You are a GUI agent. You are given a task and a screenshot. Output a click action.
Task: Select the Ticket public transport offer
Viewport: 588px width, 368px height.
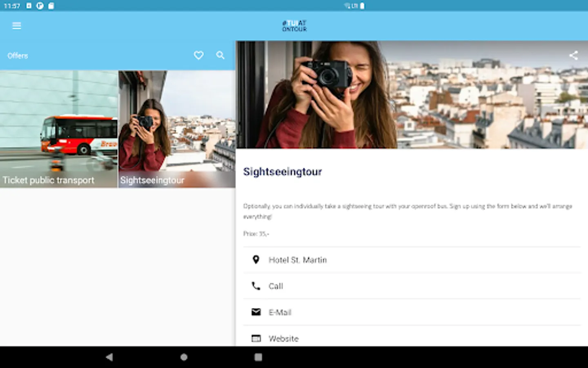pos(58,129)
